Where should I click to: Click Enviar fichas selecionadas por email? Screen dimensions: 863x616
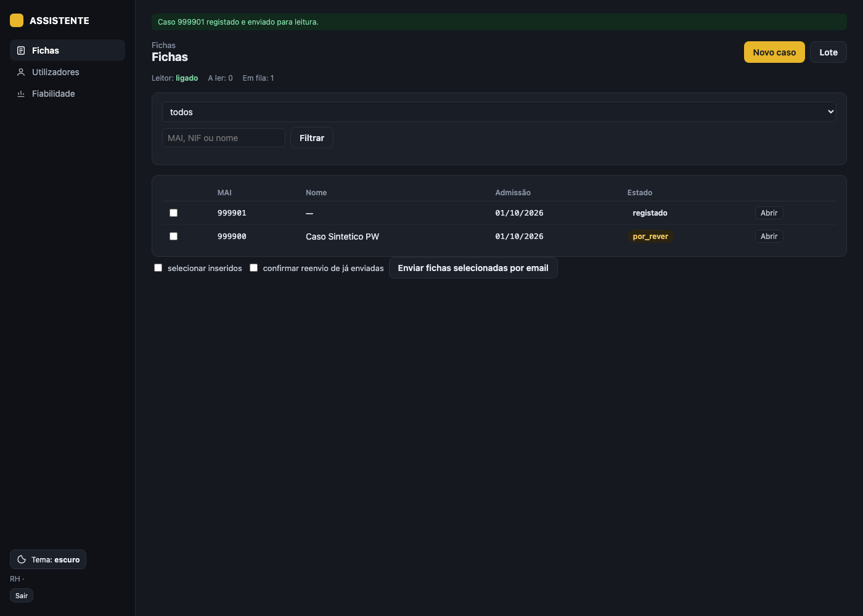coord(473,268)
